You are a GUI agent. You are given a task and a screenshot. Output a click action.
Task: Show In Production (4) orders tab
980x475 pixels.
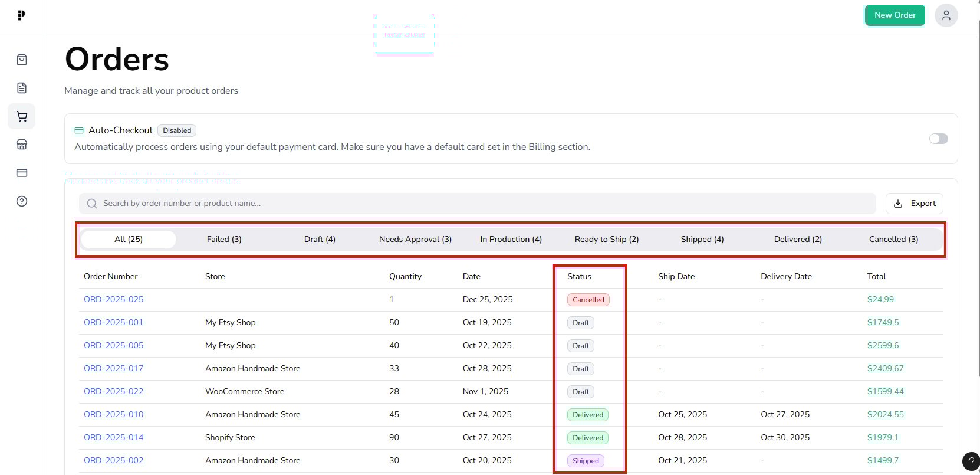(511, 239)
